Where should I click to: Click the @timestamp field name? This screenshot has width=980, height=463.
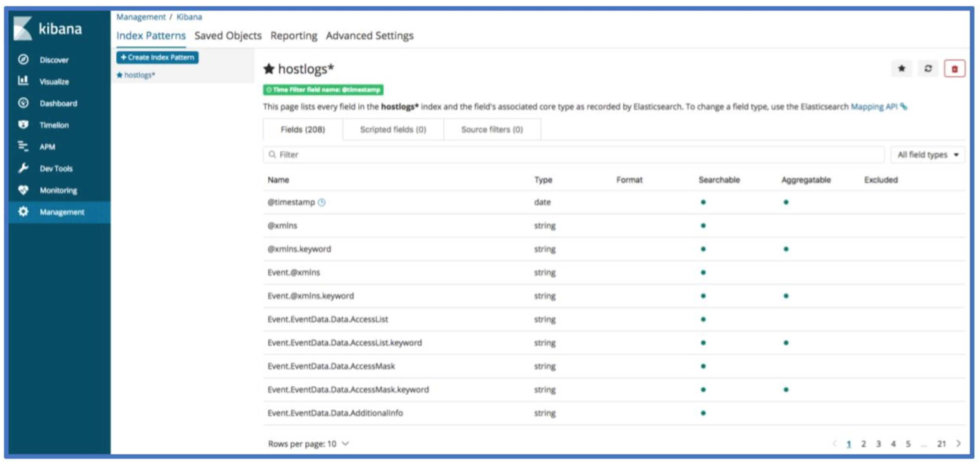(291, 202)
